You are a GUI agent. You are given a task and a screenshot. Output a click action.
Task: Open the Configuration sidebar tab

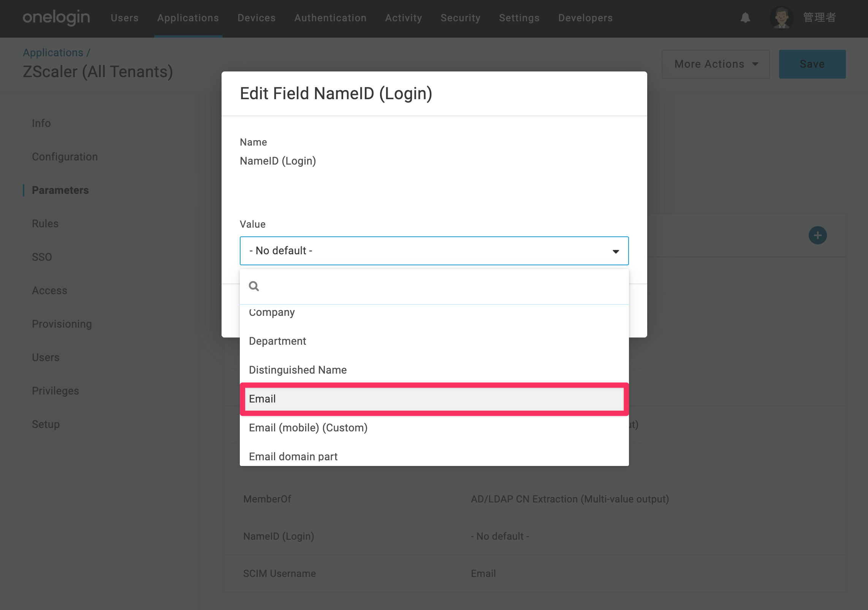click(65, 157)
